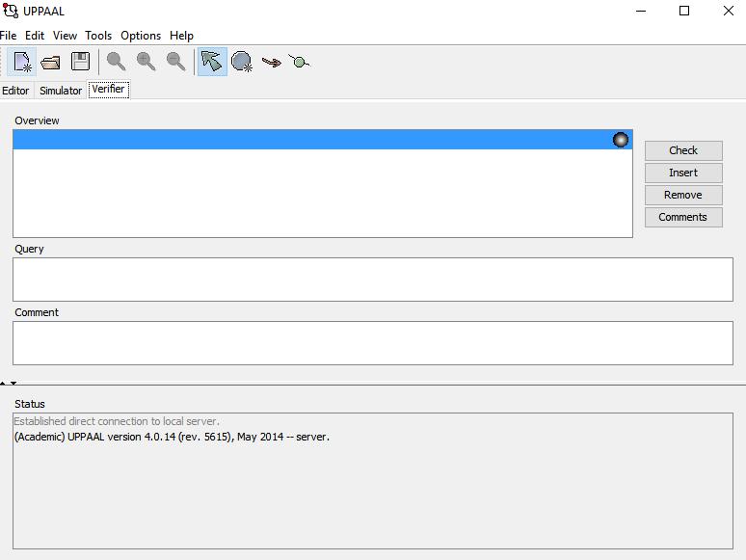746x560 pixels.
Task: Click the 'Established direct connection' status line
Action: pyautogui.click(x=117, y=421)
